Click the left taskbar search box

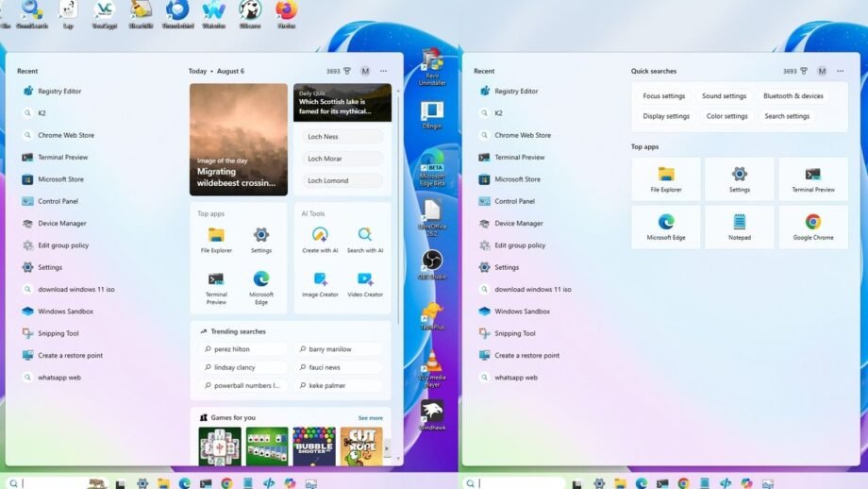click(57, 483)
